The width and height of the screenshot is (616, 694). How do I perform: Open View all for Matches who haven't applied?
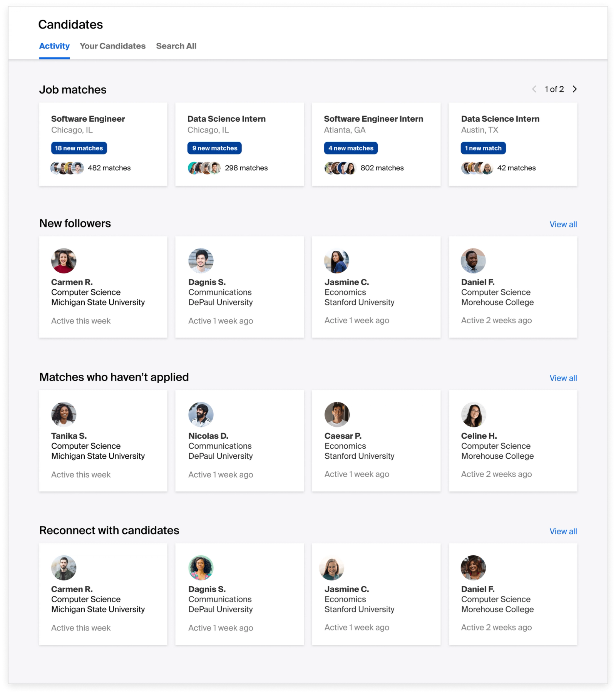click(563, 378)
